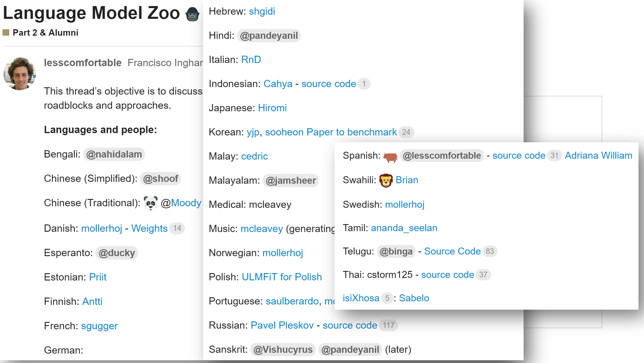Click the 117 click-count badge on Russian source code
This screenshot has height=363, width=644.
click(388, 325)
